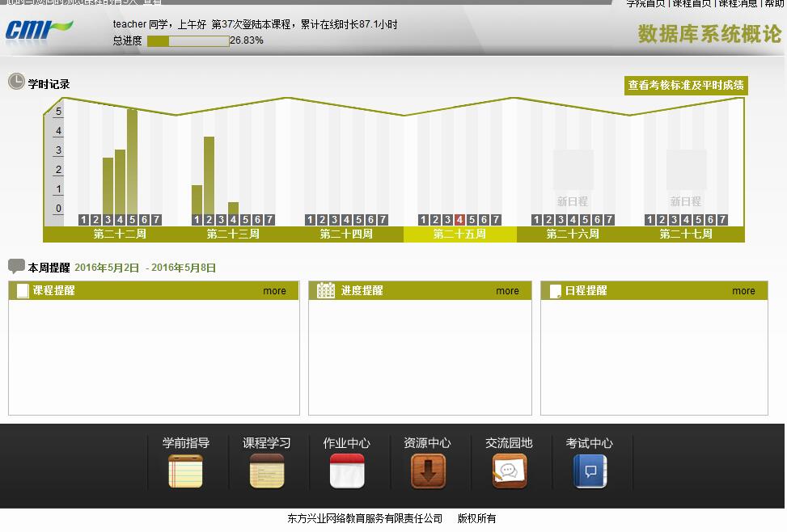Open the 交流园地 chat icon
The width and height of the screenshot is (787, 532).
(509, 471)
